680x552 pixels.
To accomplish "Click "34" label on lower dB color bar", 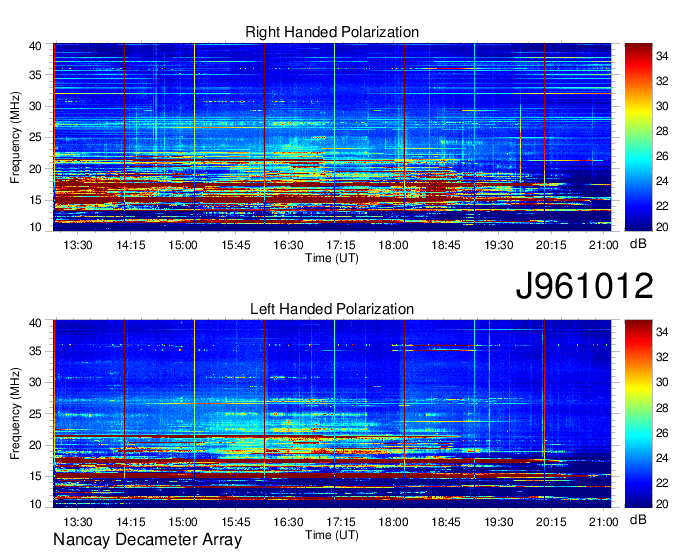I will (662, 332).
